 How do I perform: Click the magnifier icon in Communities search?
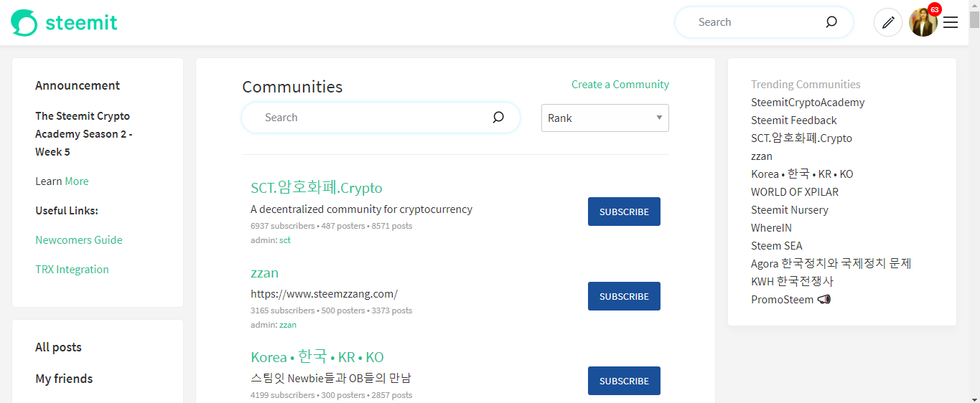(498, 118)
